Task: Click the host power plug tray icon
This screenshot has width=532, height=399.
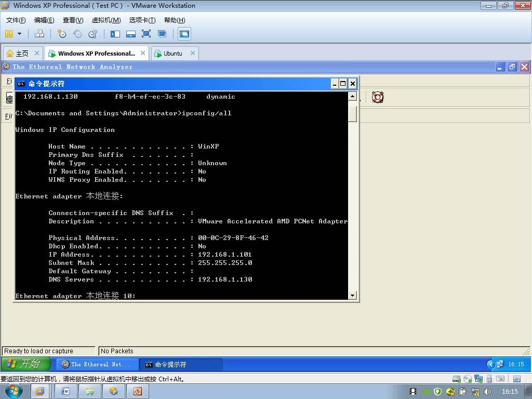Action: click(x=463, y=392)
